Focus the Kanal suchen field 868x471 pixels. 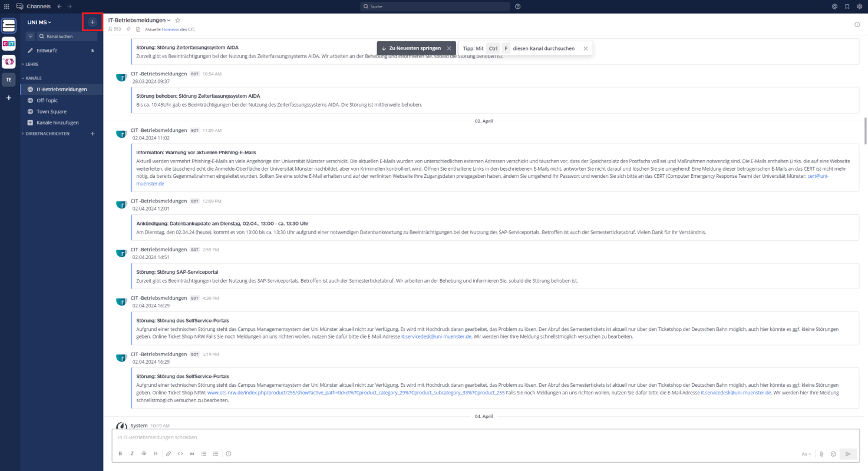pyautogui.click(x=67, y=37)
